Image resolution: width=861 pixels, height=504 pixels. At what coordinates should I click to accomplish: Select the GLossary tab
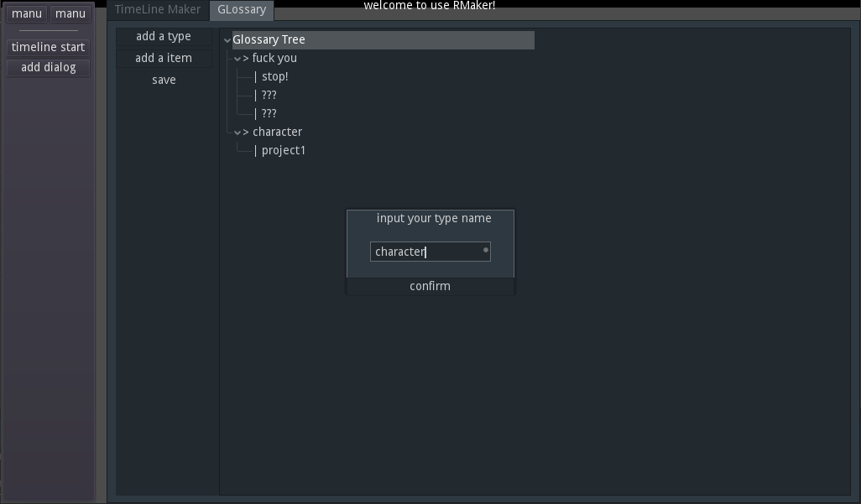click(242, 10)
